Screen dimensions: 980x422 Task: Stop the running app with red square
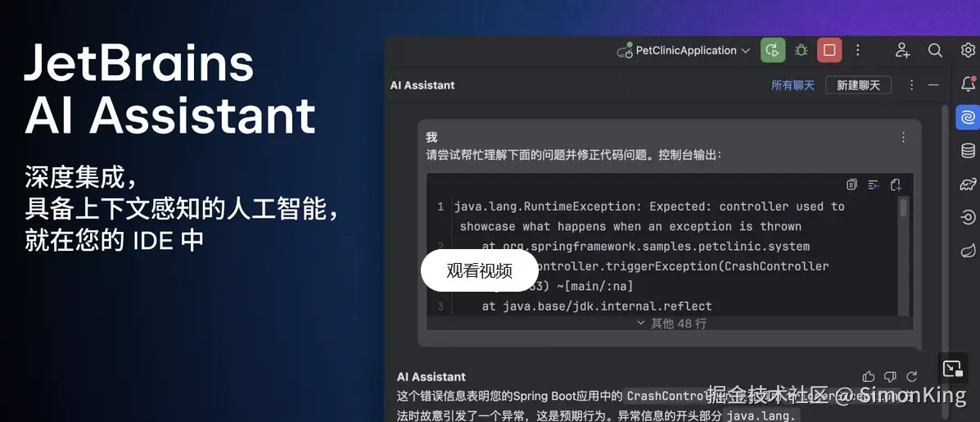coord(829,51)
